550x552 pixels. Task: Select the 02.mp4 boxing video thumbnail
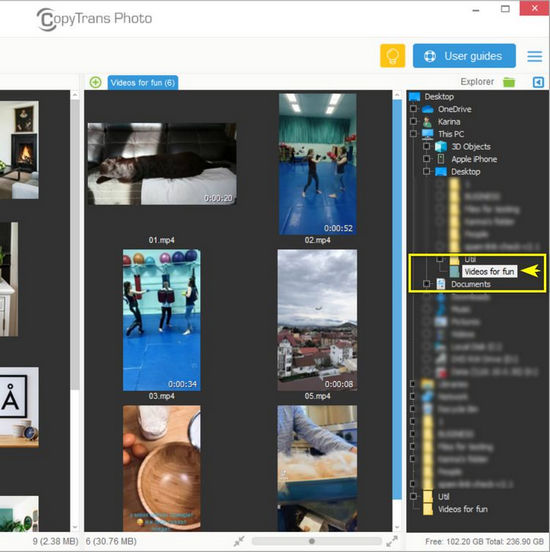tap(317, 164)
